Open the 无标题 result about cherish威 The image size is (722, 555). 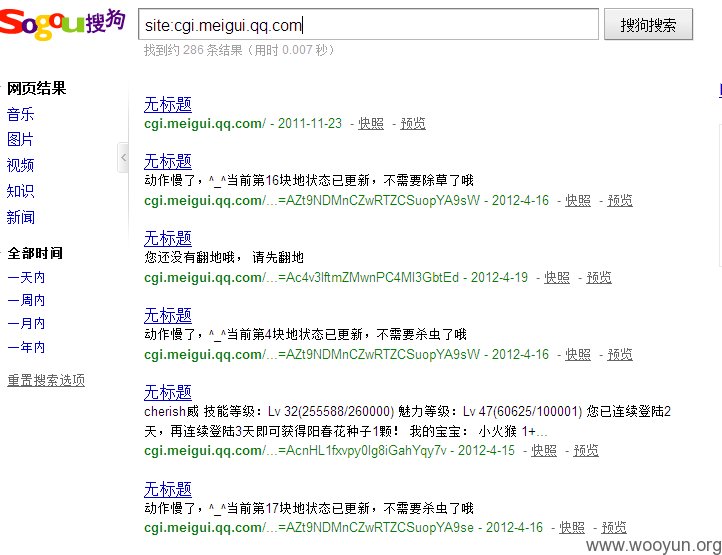(x=168, y=392)
